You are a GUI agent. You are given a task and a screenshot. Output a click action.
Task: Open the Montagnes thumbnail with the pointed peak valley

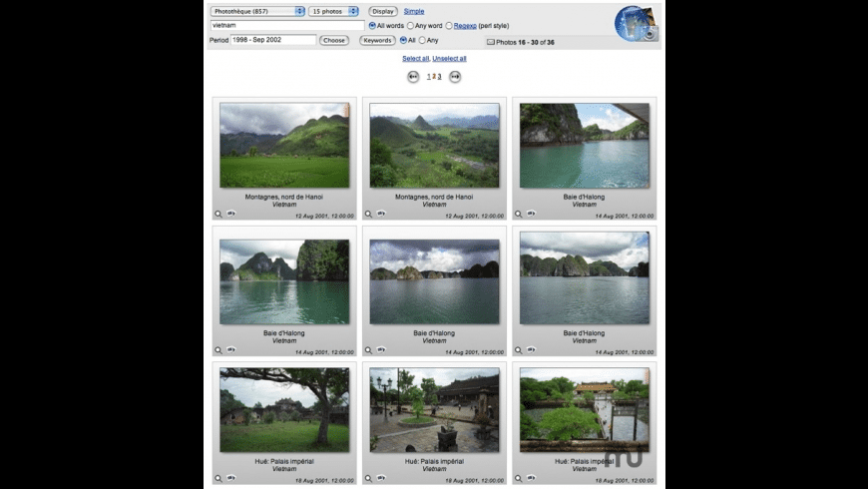click(x=435, y=145)
